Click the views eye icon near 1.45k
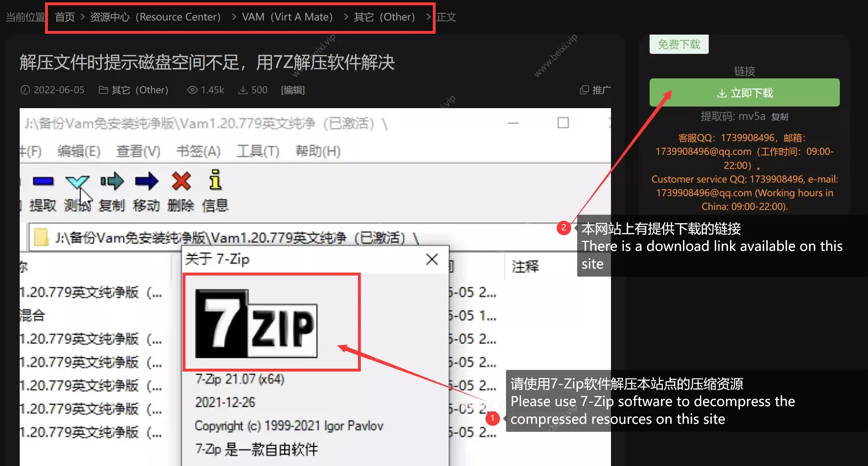 click(x=192, y=90)
